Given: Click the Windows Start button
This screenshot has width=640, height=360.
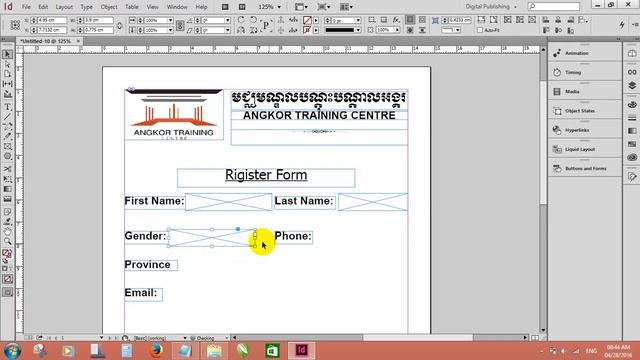Looking at the screenshot, I should [12, 351].
